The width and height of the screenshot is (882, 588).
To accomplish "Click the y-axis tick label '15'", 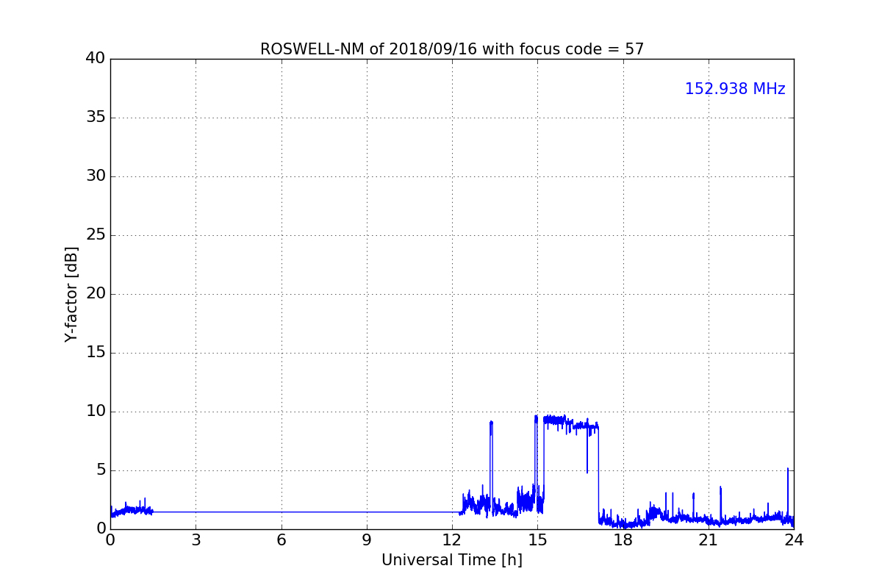I will click(96, 353).
